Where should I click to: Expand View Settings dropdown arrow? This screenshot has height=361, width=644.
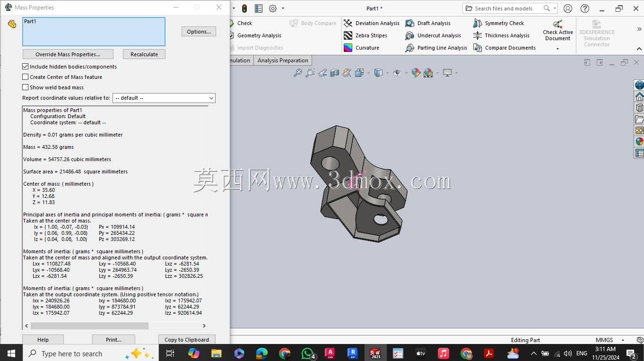(x=456, y=73)
